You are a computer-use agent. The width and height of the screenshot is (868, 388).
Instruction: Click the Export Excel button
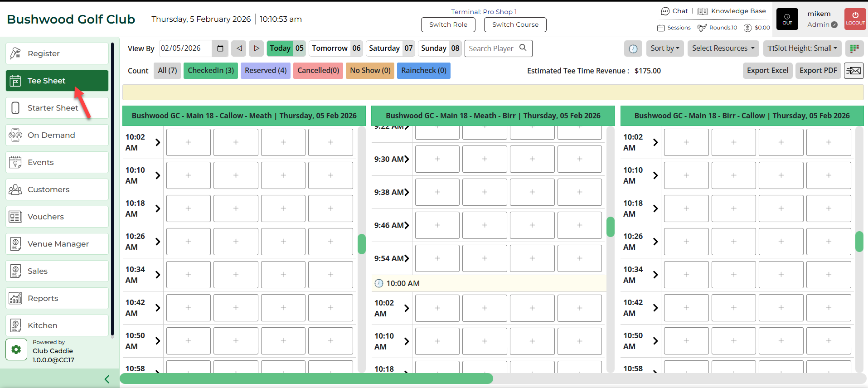coord(767,71)
